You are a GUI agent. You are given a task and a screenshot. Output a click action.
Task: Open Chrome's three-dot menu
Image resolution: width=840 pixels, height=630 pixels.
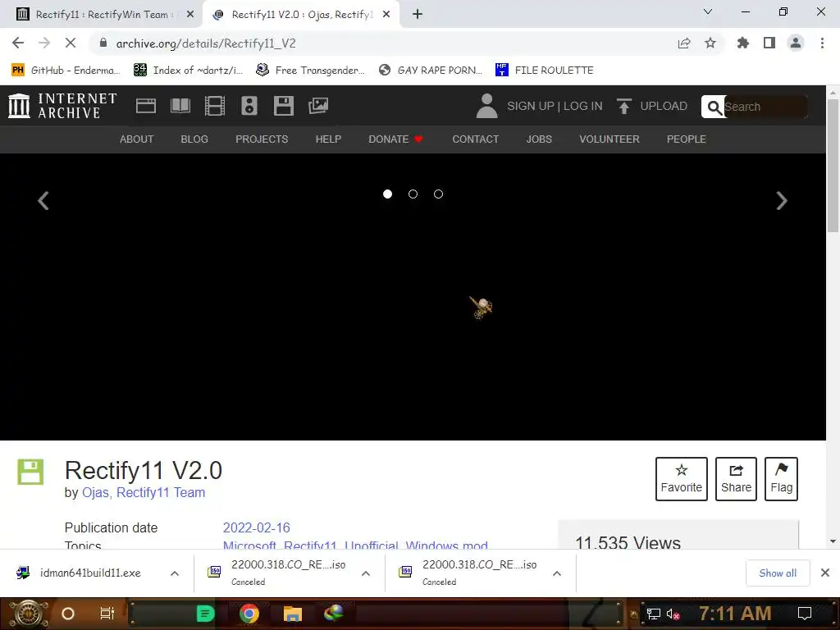822,43
